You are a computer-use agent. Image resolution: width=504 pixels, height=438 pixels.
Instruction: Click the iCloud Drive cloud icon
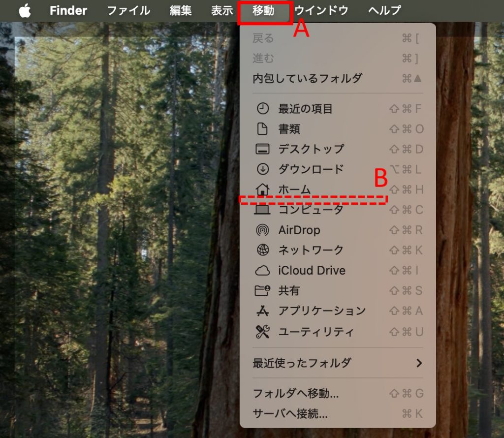coord(263,271)
